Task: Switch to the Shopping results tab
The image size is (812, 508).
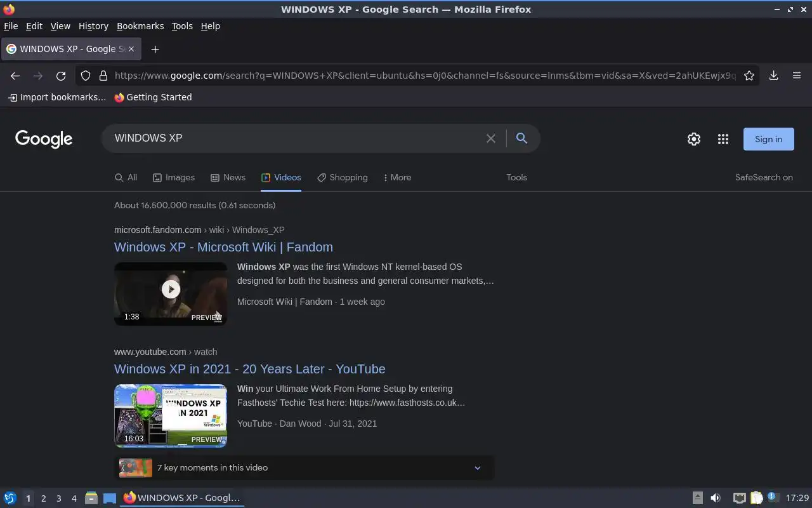Action: coord(342,178)
